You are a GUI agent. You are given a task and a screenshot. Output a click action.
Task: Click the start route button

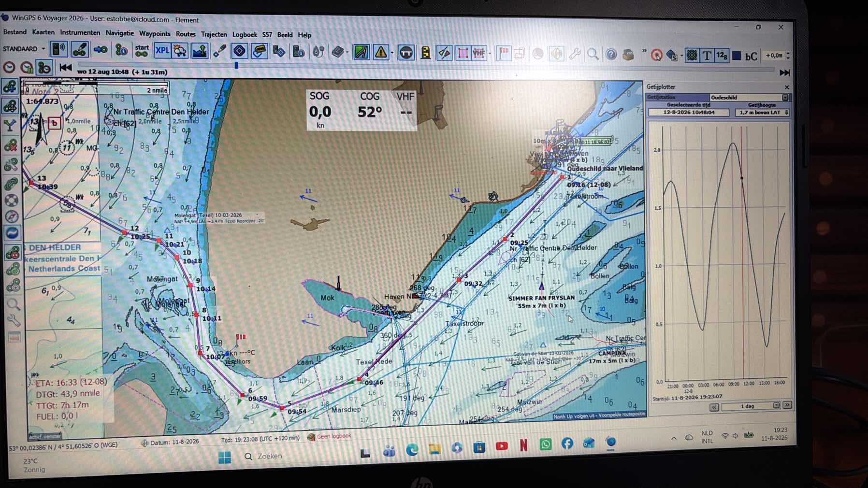[x=142, y=50]
